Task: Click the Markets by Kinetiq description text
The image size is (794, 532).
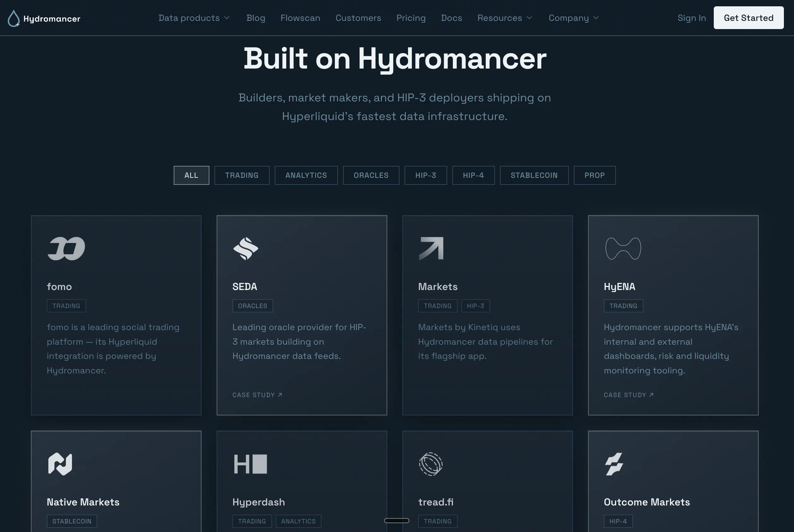Action: tap(485, 342)
